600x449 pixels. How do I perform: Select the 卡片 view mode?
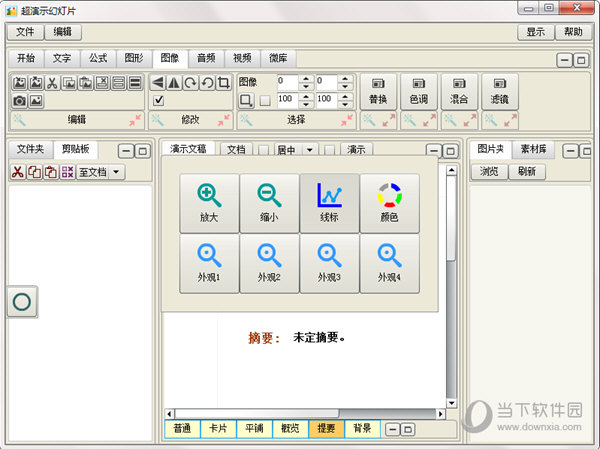tap(218, 428)
